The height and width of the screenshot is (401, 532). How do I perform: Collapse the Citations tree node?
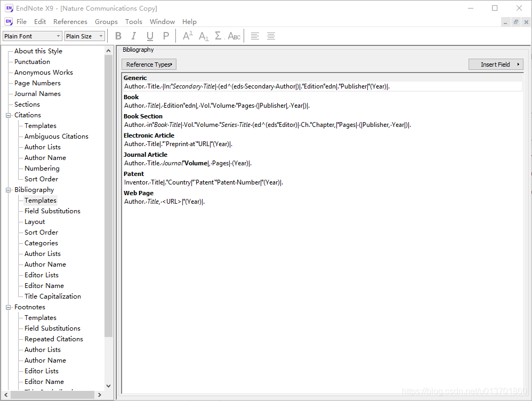click(x=8, y=115)
